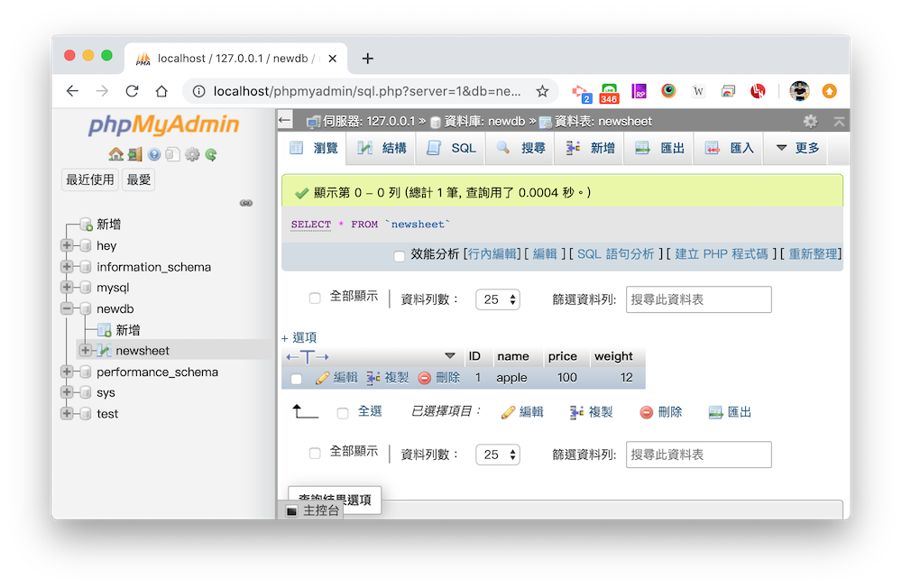The image size is (902, 588).
Task: Open new browser tab with plus
Action: (x=368, y=58)
